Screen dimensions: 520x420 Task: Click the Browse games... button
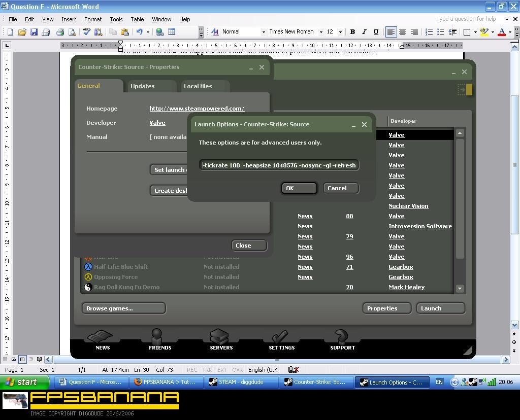click(x=124, y=308)
